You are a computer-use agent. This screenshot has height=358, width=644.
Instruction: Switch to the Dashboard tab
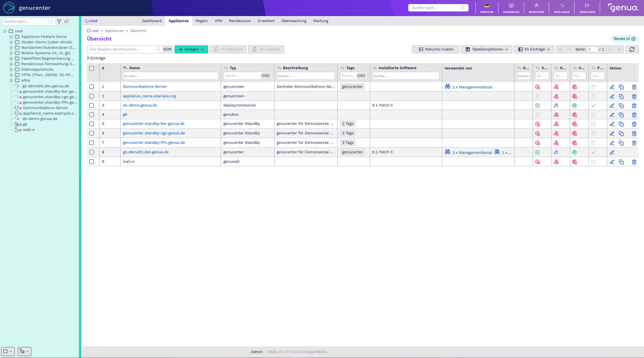point(152,21)
